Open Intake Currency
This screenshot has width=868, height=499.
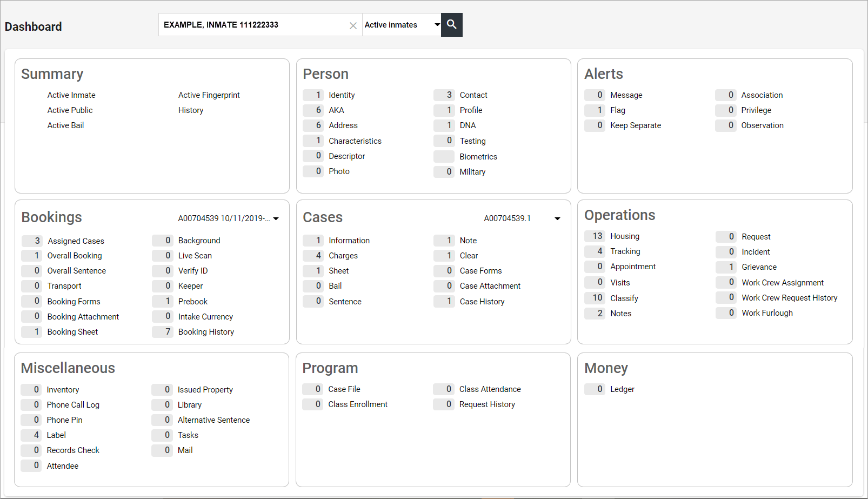(205, 317)
